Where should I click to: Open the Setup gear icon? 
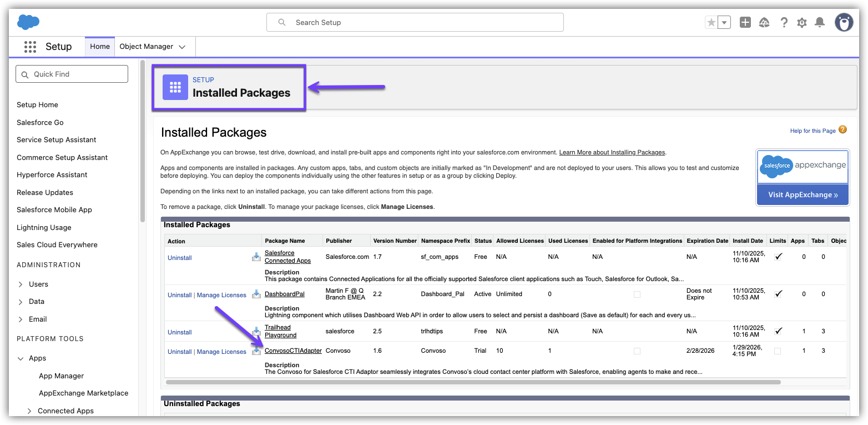point(801,23)
